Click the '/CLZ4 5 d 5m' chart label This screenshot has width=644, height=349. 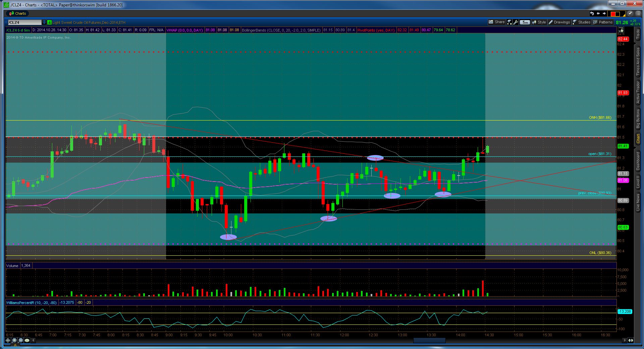18,30
